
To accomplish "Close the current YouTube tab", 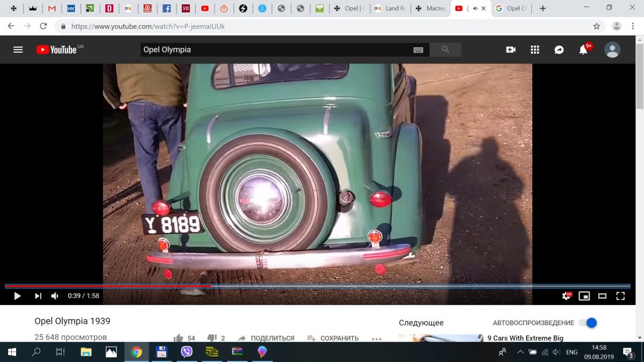I will click(484, 8).
